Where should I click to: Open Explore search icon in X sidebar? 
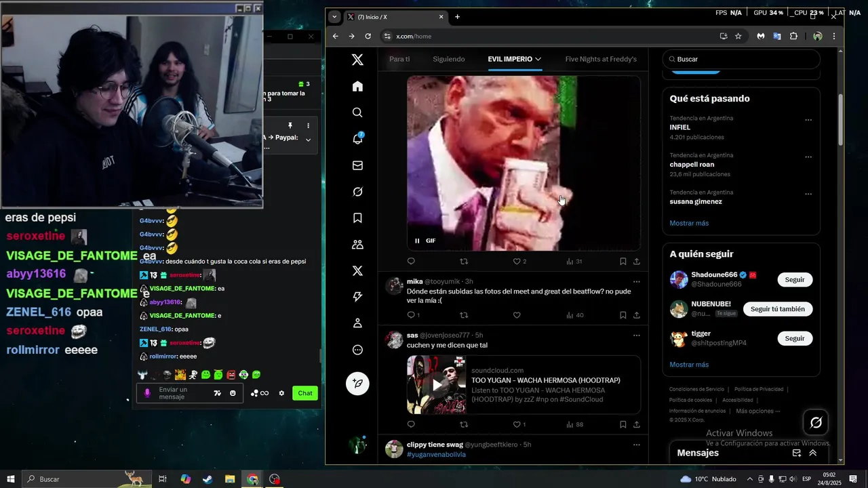[x=357, y=113]
